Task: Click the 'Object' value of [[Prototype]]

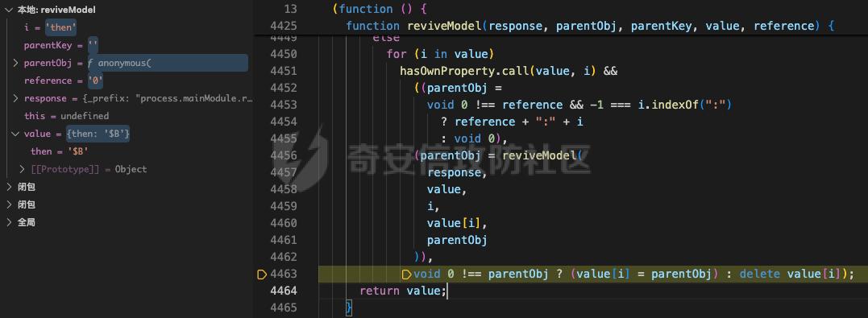Action: 131,169
